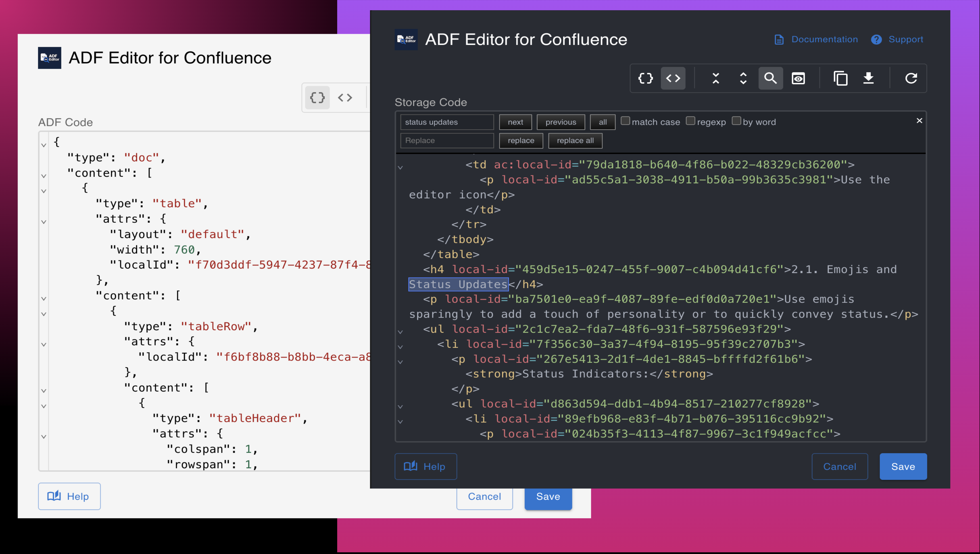The height and width of the screenshot is (554, 980).
Task: Download code using the download icon
Action: coord(868,78)
